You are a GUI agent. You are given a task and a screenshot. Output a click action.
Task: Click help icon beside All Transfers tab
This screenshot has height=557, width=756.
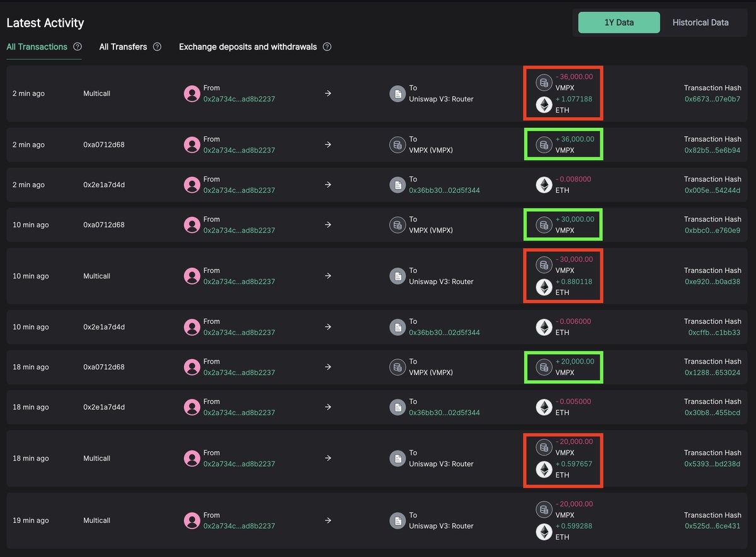[157, 47]
